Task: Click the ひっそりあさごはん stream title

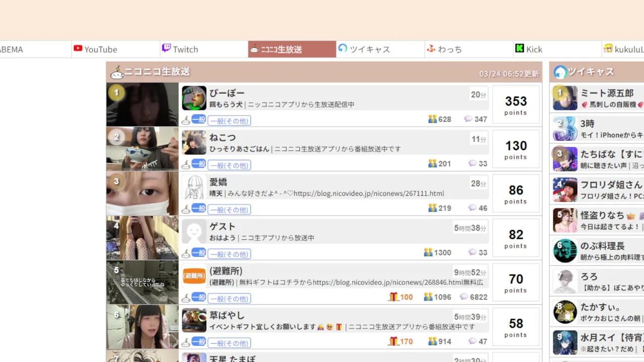Action: click(x=239, y=149)
